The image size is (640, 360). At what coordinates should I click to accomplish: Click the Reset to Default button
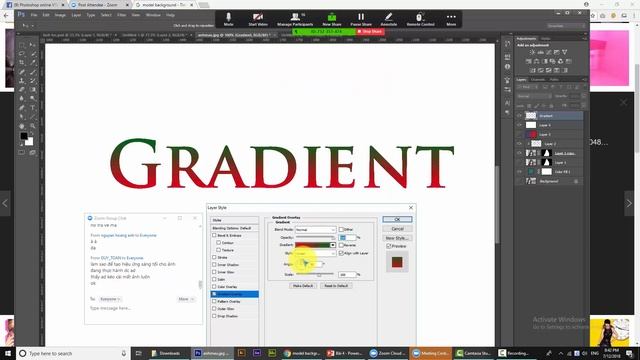[336, 286]
